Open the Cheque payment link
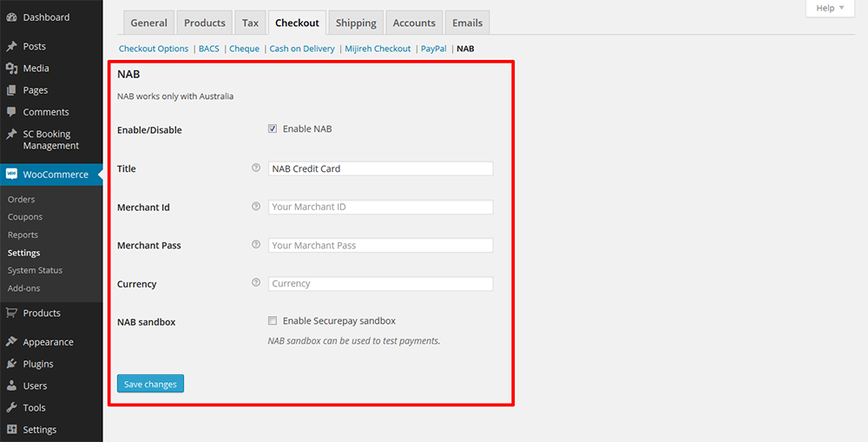868x442 pixels. (244, 49)
